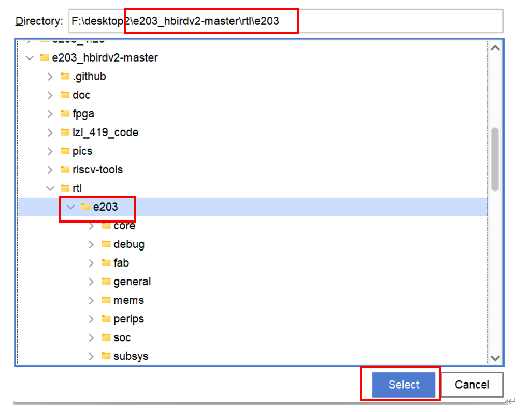Collapse the e203_hbirdv2-master root folder
The width and height of the screenshot is (532, 412).
30,58
